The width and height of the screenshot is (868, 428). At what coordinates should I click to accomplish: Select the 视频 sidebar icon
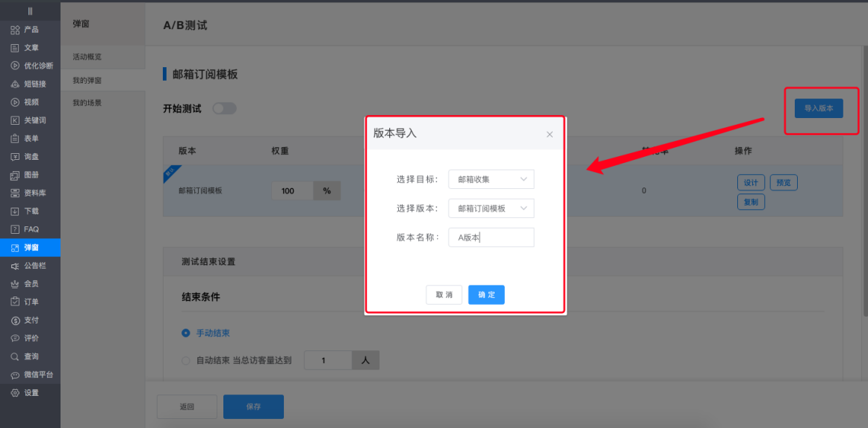pos(16,102)
